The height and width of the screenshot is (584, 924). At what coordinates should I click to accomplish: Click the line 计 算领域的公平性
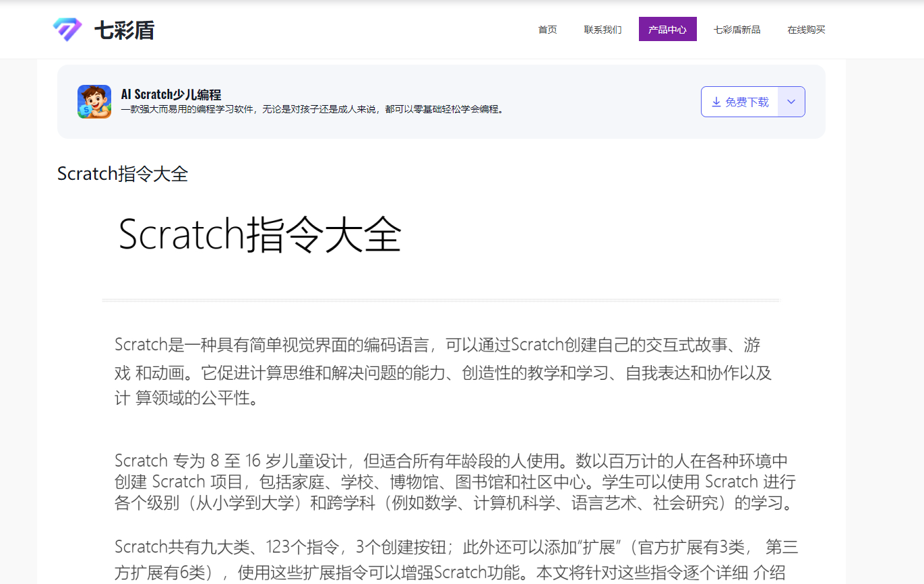point(187,398)
